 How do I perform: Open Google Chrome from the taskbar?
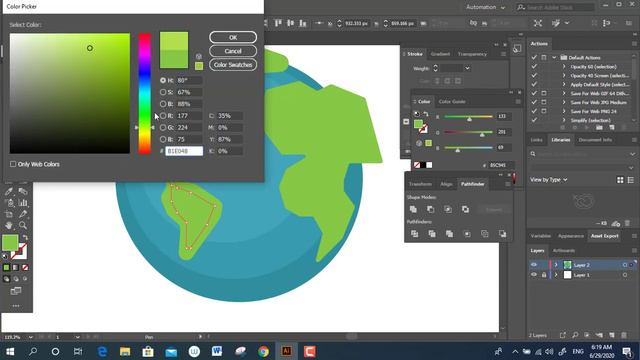[x=264, y=351]
